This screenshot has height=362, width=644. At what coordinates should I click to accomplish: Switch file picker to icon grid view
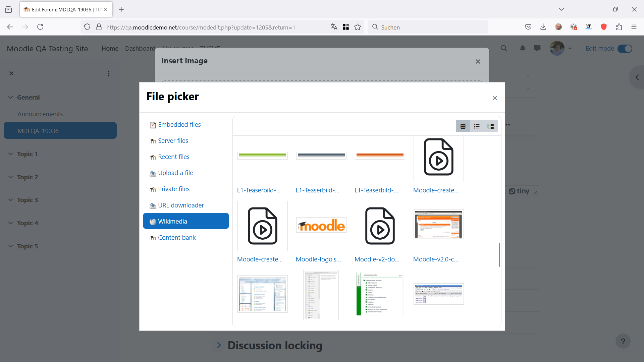pyautogui.click(x=463, y=126)
